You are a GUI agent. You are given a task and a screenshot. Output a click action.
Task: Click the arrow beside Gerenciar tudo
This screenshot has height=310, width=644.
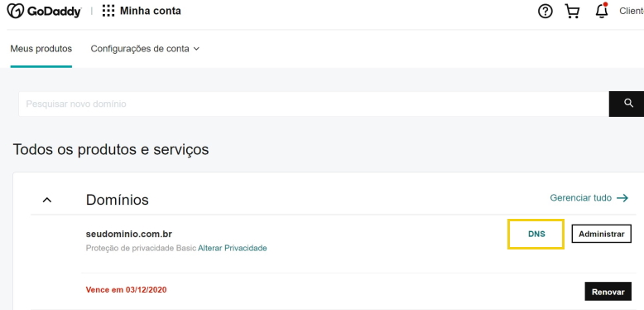[x=622, y=198]
